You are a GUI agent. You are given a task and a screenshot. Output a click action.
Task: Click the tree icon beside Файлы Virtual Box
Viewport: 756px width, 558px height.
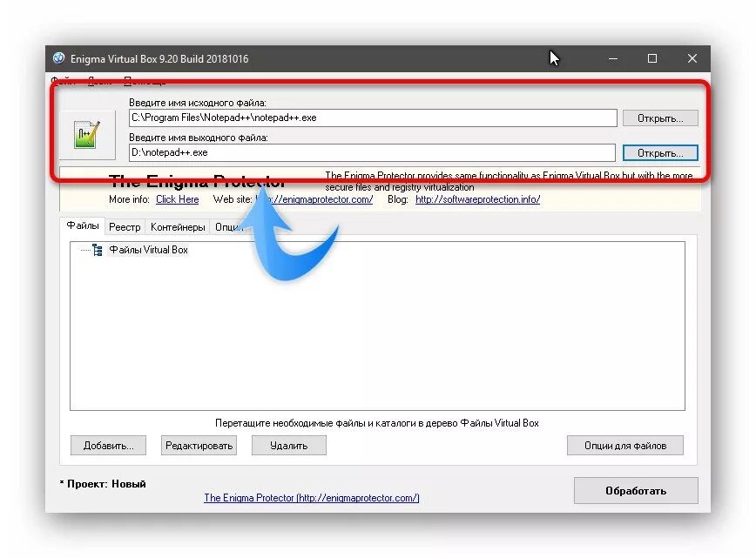(x=98, y=250)
